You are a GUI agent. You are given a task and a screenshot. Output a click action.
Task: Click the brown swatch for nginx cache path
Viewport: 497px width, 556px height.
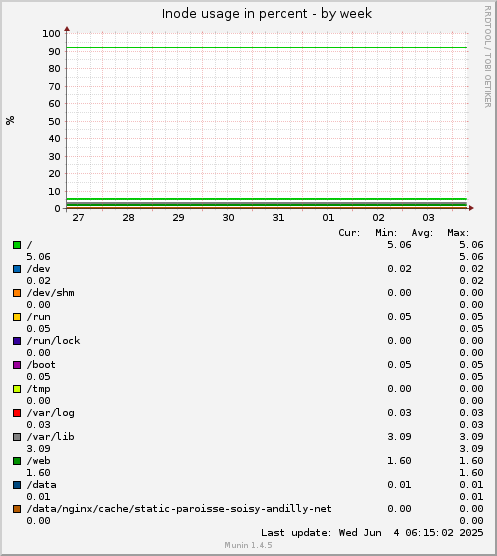click(17, 509)
